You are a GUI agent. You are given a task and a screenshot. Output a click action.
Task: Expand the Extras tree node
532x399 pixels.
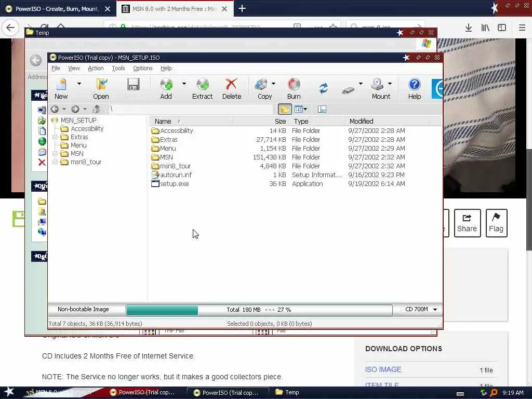(x=55, y=137)
